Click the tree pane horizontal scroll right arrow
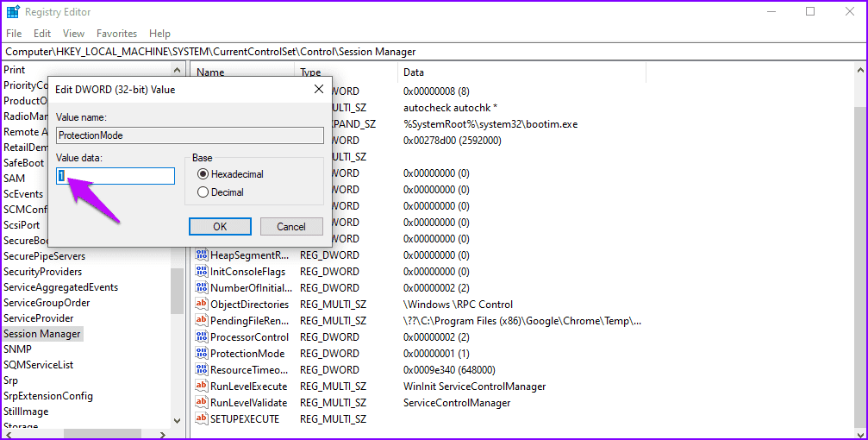 coord(163,435)
